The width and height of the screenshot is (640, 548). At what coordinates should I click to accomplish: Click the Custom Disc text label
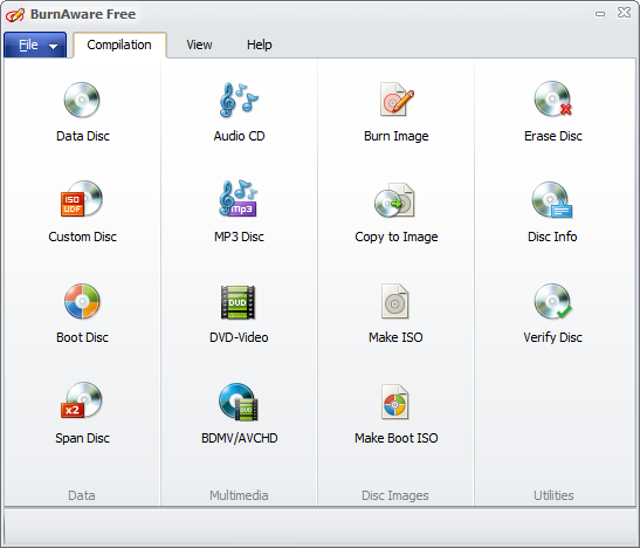coord(82,237)
